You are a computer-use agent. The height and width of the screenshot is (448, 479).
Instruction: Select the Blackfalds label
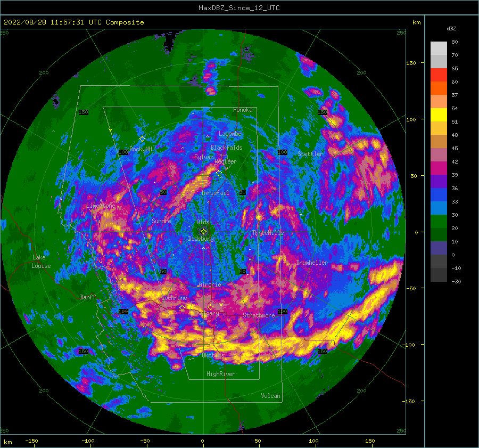tap(226, 148)
